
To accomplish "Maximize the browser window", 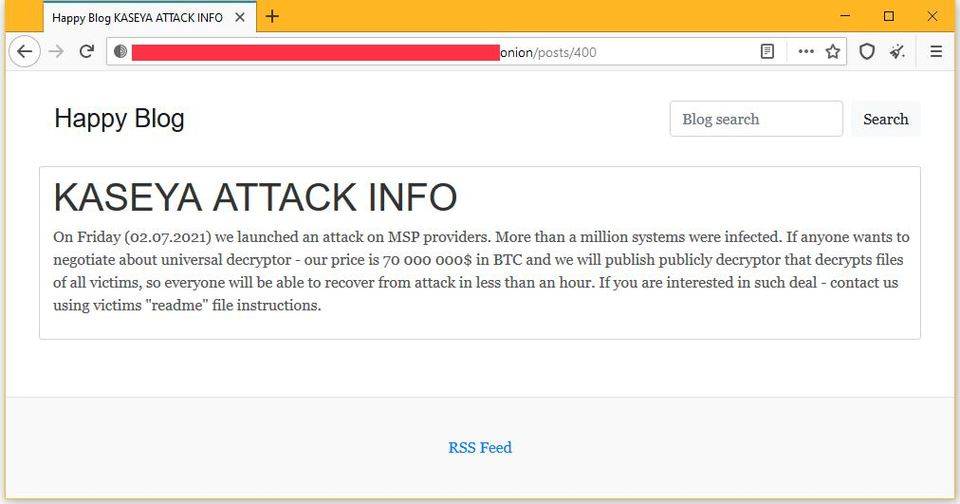I will point(889,16).
